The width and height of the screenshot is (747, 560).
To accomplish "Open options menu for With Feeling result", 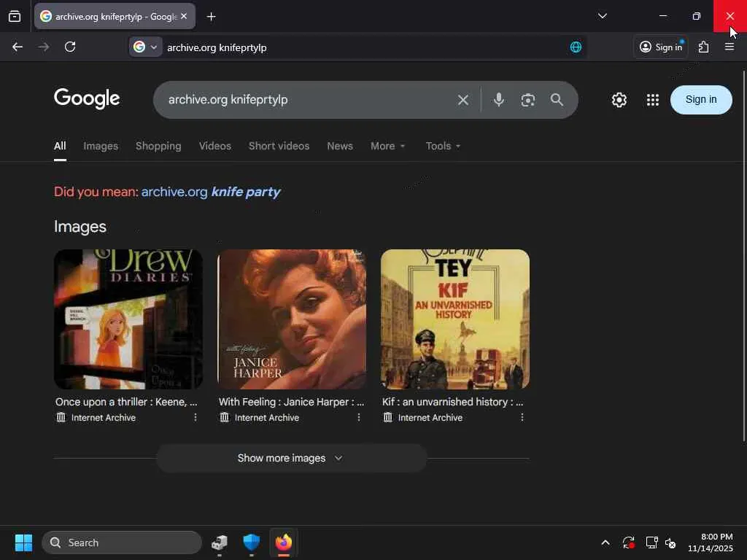I will tap(359, 417).
